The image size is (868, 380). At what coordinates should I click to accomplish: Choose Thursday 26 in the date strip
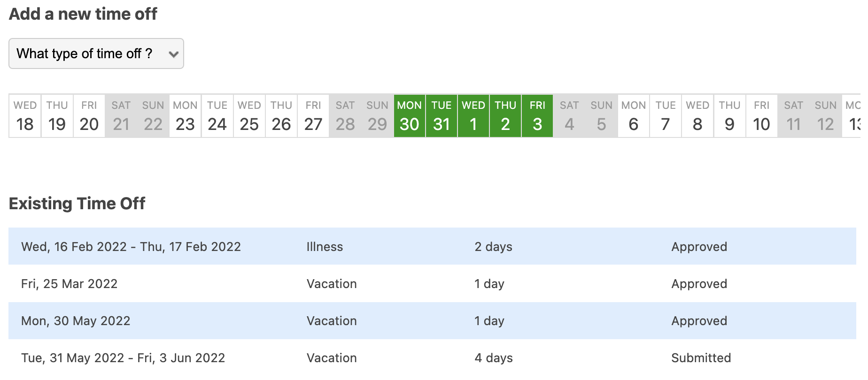point(281,116)
